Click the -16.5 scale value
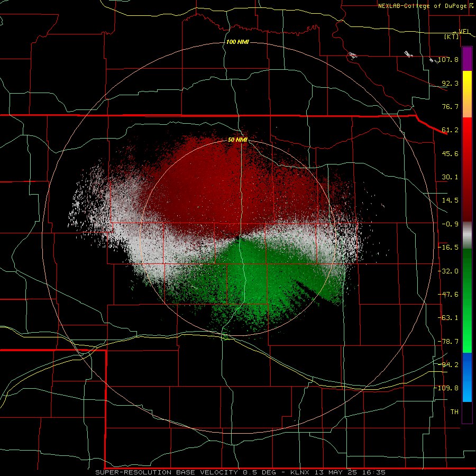This screenshot has width=476, height=476. (x=448, y=248)
